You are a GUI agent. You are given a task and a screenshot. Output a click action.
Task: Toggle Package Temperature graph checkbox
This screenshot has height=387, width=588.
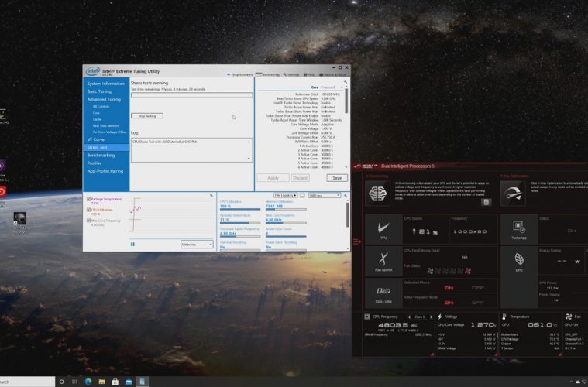point(89,200)
